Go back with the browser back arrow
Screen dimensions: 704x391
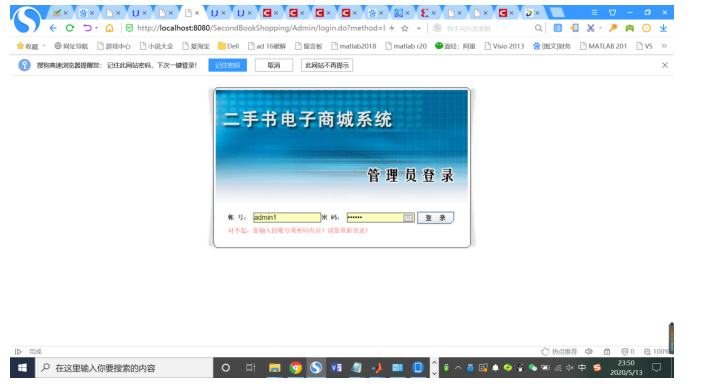click(53, 28)
